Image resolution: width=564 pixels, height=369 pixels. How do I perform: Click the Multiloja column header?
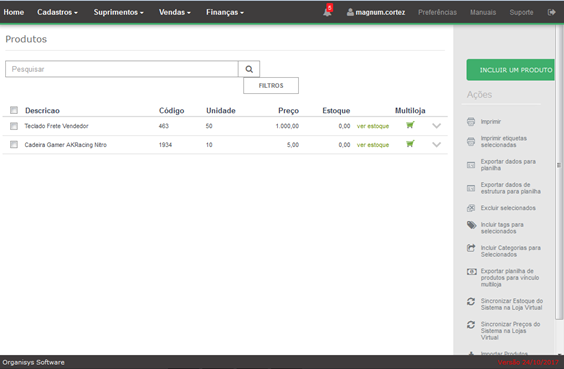[x=410, y=110]
